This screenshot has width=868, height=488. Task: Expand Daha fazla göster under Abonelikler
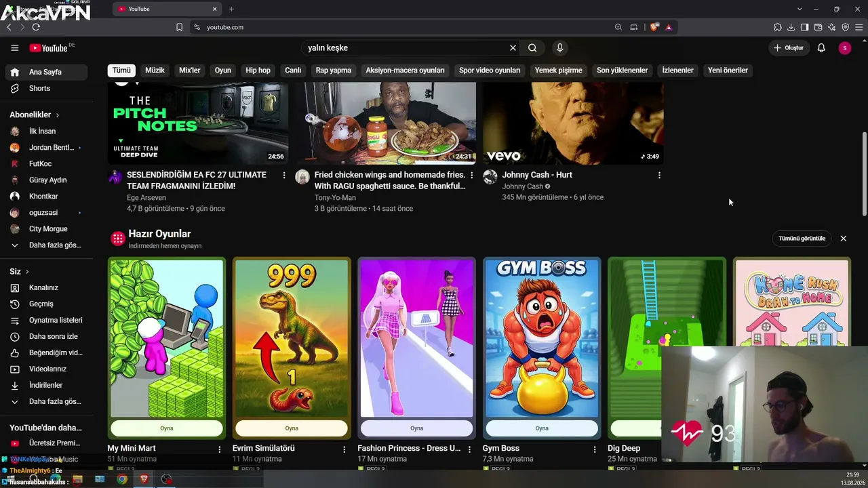click(x=46, y=245)
